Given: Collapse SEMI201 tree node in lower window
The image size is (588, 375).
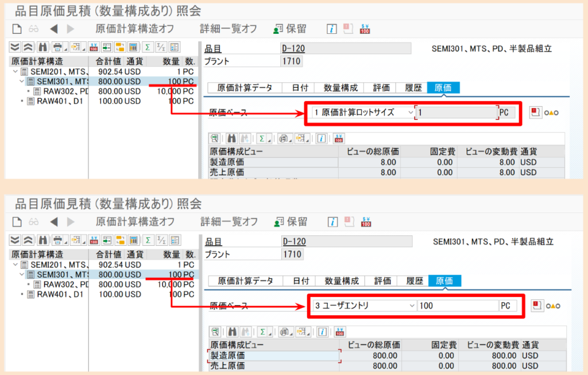Looking at the screenshot, I should pos(15,265).
